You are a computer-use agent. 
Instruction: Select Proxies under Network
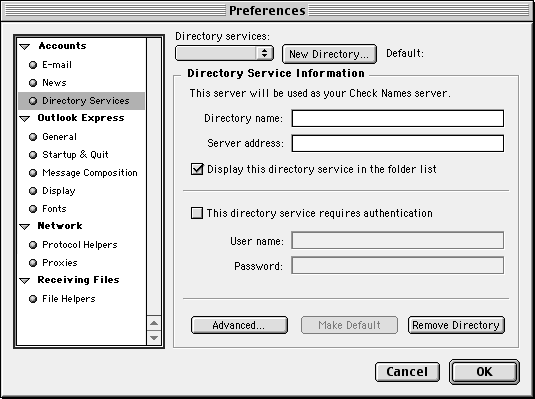click(x=60, y=262)
